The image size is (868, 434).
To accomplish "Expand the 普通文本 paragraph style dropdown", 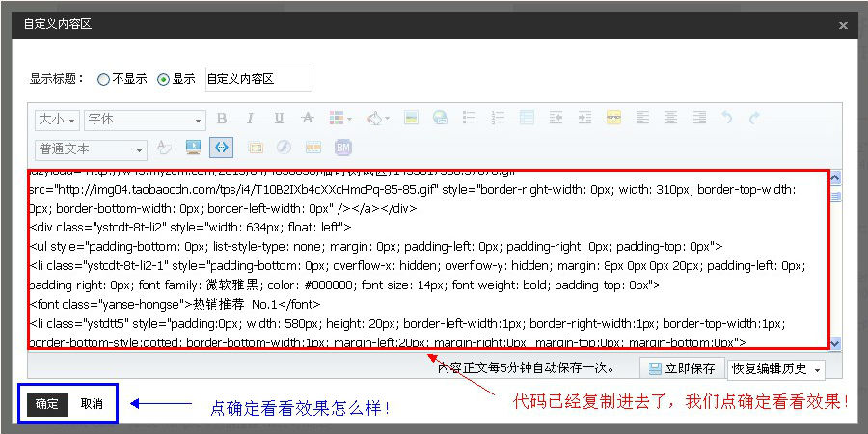I will coord(91,149).
